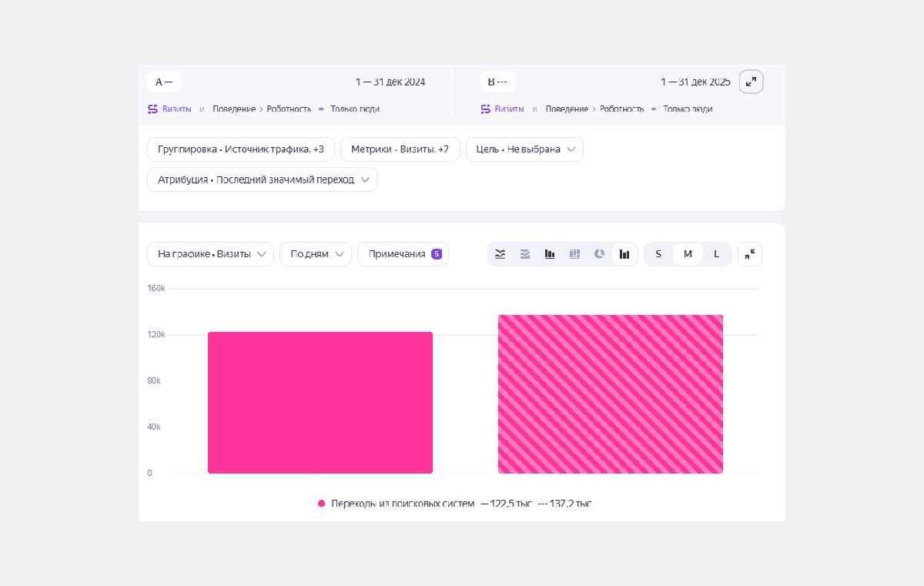Click the solid pink bar for 2024
This screenshot has height=586, width=924.
320,403
